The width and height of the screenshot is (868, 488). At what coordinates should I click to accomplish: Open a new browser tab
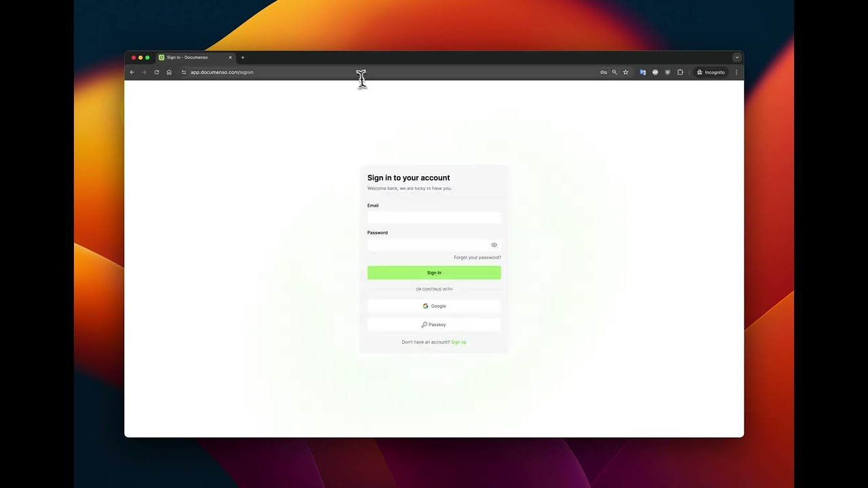[x=243, y=58]
